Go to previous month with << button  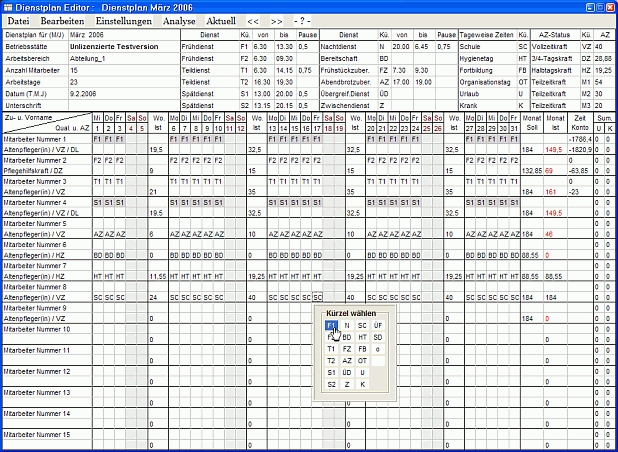pos(253,20)
